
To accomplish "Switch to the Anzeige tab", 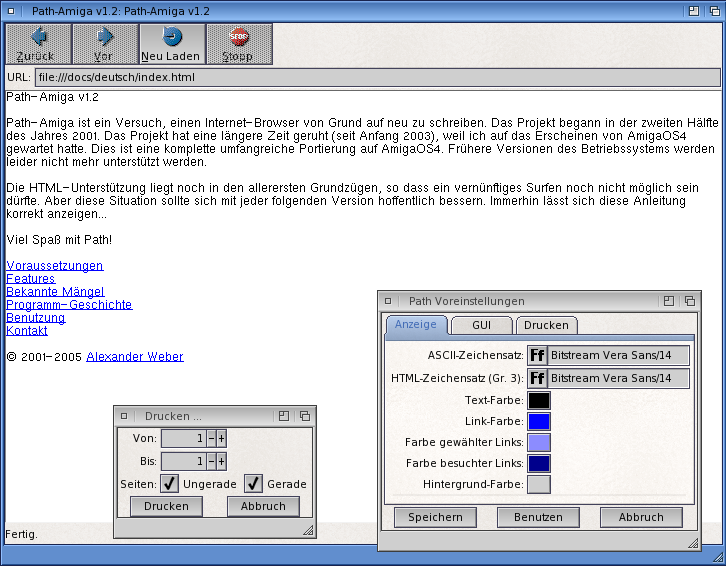I will pos(416,324).
